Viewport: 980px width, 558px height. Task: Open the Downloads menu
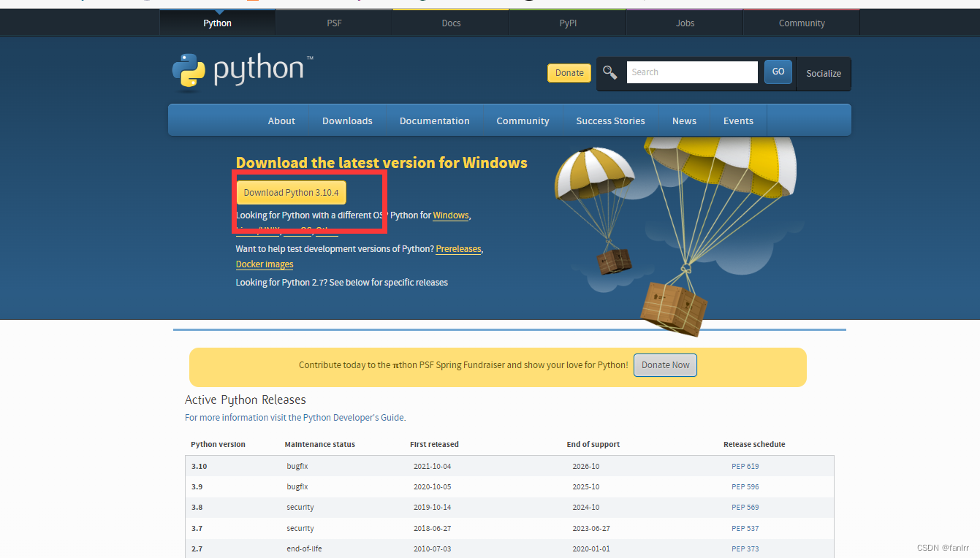347,121
